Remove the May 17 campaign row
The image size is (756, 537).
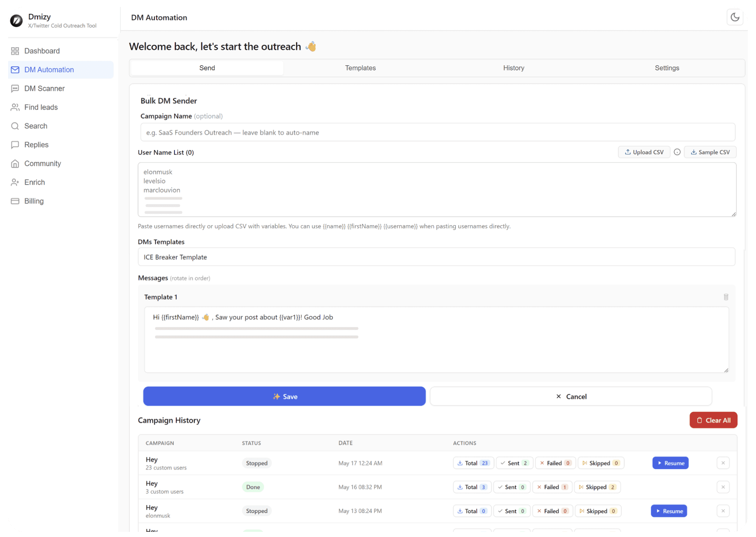point(723,463)
